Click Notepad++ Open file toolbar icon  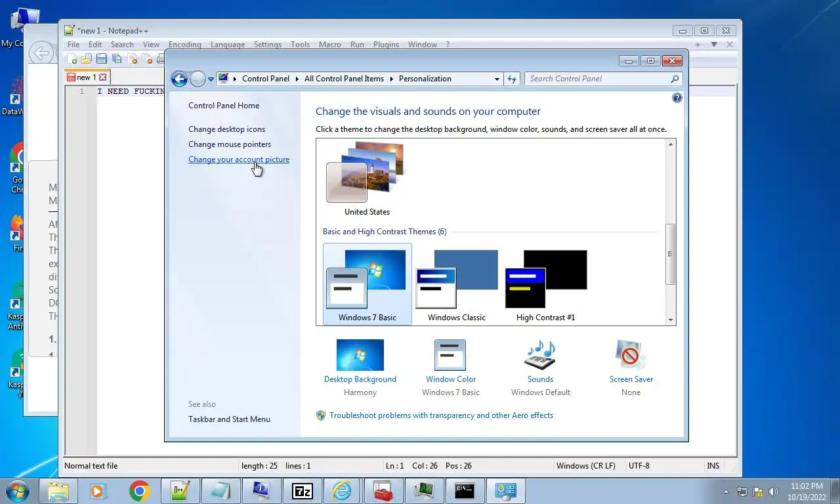pyautogui.click(x=87, y=59)
